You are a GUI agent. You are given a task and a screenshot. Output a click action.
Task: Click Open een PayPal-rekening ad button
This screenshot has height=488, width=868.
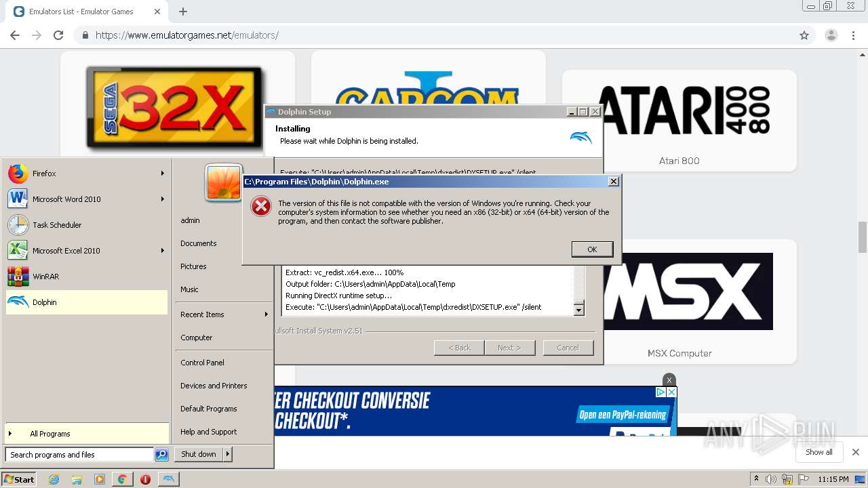(x=623, y=415)
